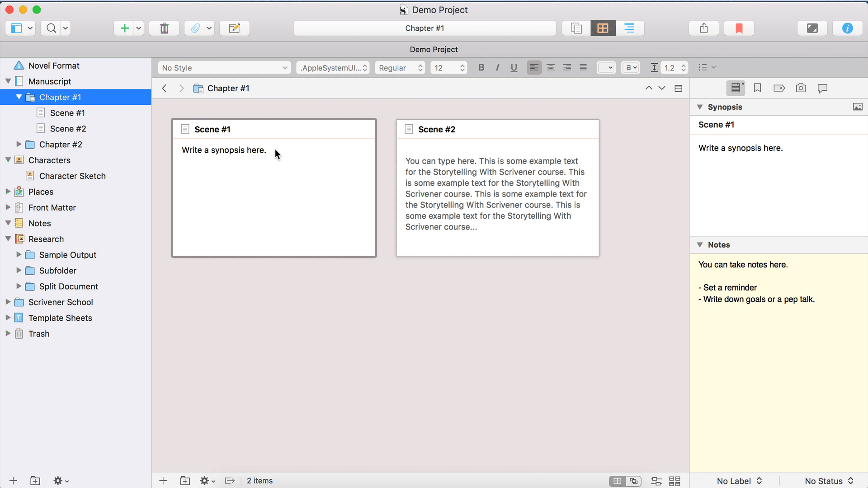Open the binder footer gear menu
Screen dimensions: 868x488
tap(61, 481)
